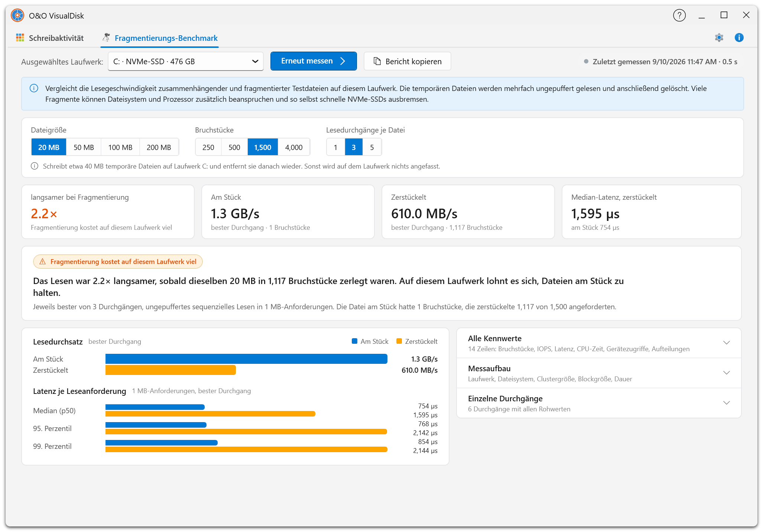Viewport: 763px width, 532px height.
Task: Set Lesedurchgänge je Datei to 5
Action: pyautogui.click(x=372, y=147)
